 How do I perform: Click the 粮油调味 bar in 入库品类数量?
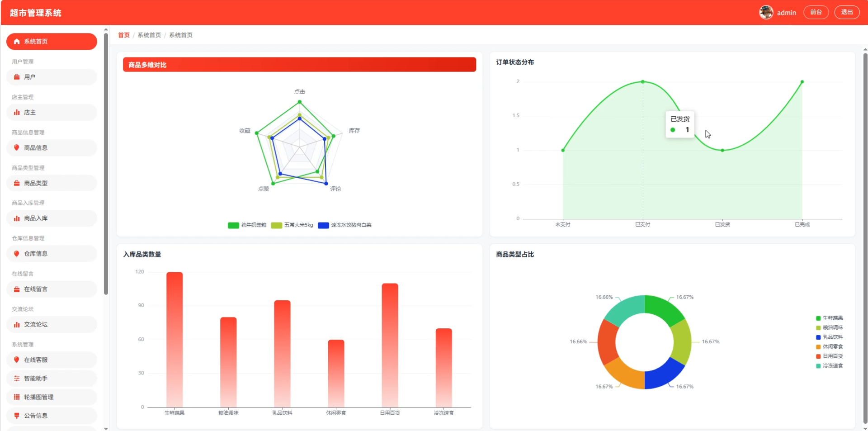[228, 362]
